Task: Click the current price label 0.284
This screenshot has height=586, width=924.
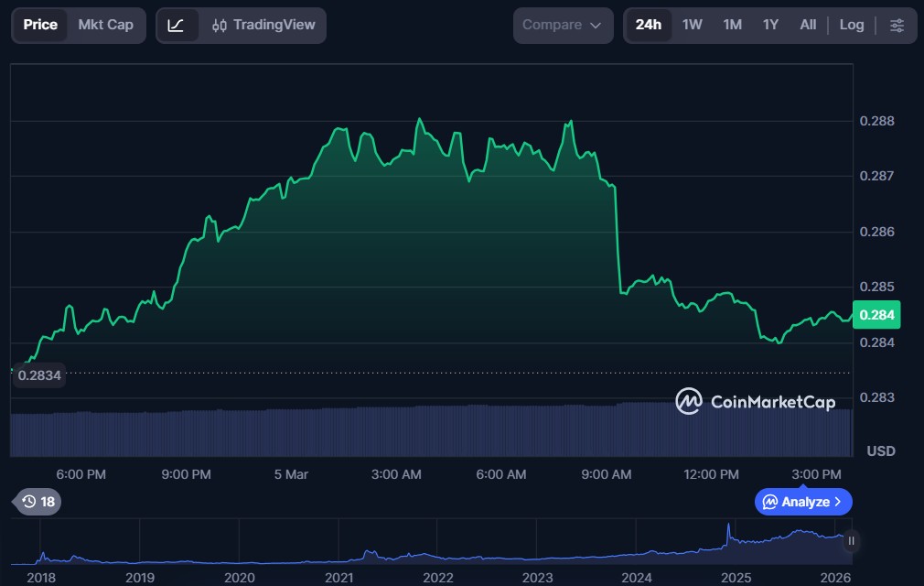Action: [x=876, y=315]
